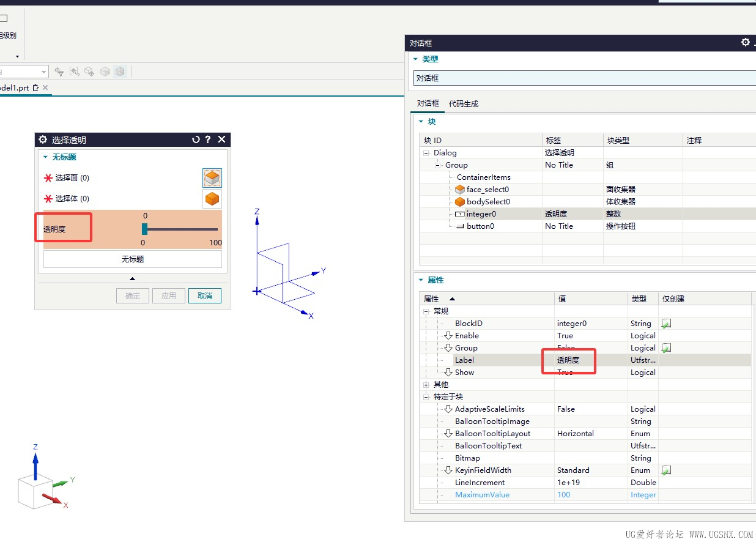756x542 pixels.
Task: Click the Enable value True cell
Action: 591,336
